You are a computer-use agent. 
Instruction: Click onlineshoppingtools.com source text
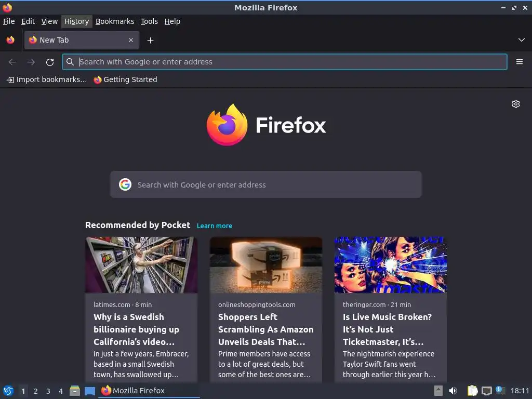point(257,304)
